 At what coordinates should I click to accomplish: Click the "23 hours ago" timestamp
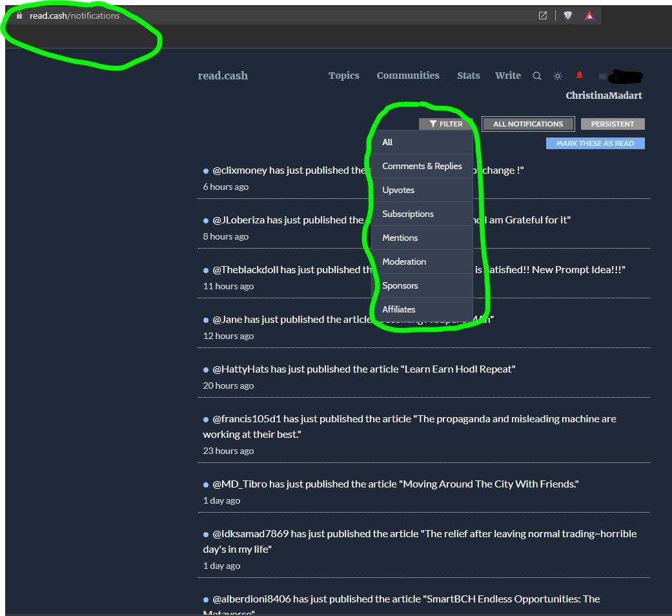(229, 451)
